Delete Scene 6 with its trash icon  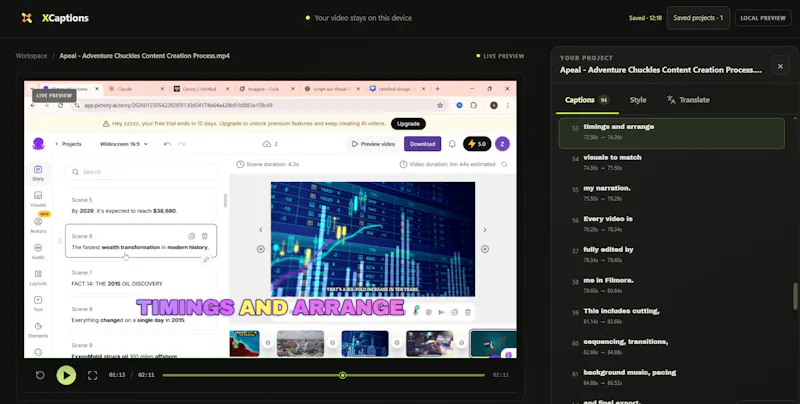205,236
